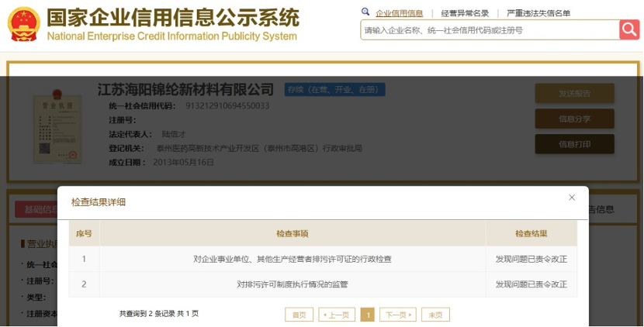Click the 发送报告 button
Image resolution: width=644 pixels, height=327 pixels.
pos(575,94)
